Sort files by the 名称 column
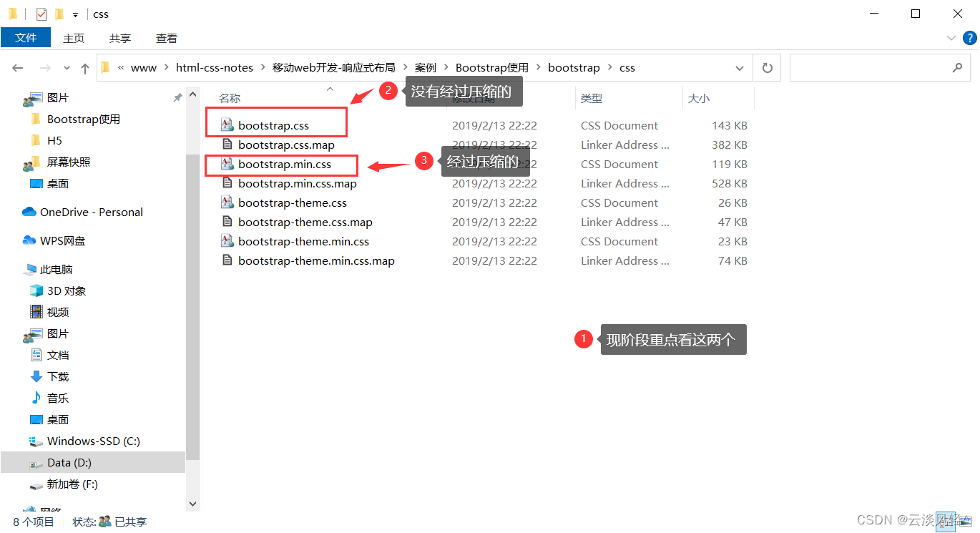This screenshot has width=980, height=533. (x=230, y=98)
